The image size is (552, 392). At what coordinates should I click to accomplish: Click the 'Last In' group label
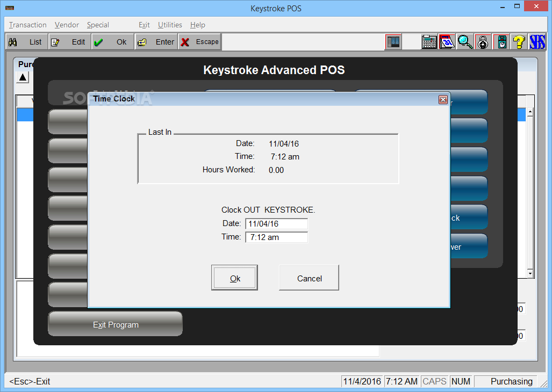click(160, 132)
